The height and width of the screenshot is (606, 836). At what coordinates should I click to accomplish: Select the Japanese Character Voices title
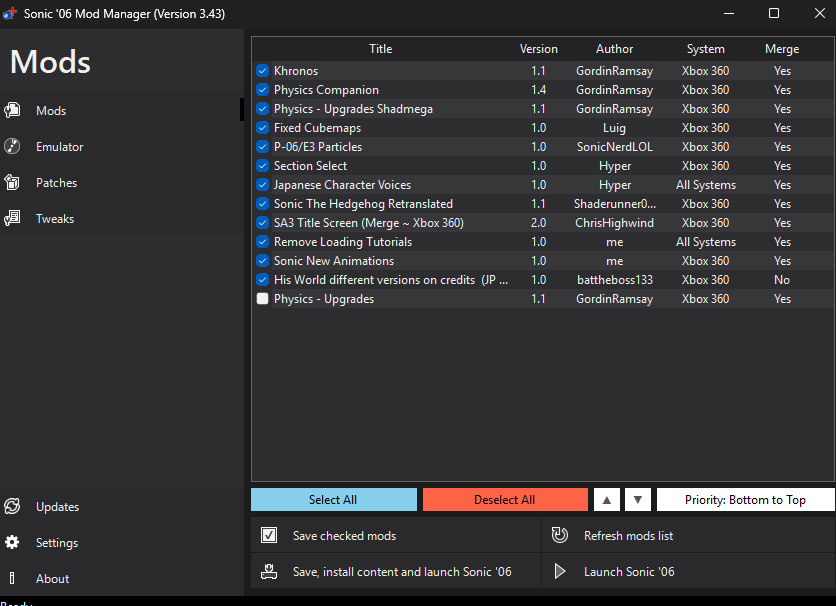(x=342, y=185)
